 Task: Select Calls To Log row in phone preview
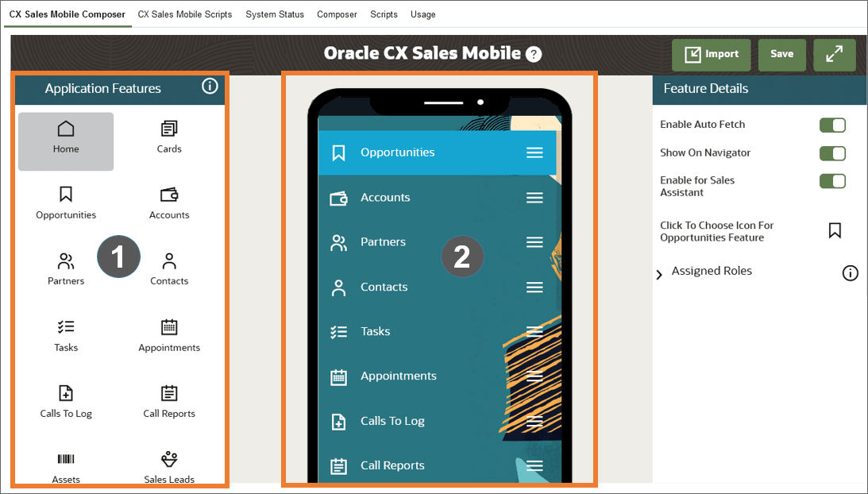[x=439, y=421]
